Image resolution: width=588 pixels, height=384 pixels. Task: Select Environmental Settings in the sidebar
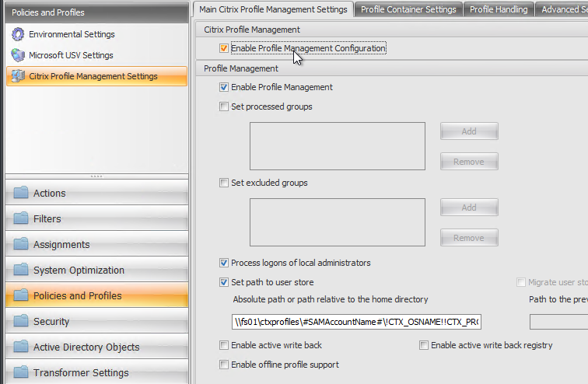96,34
